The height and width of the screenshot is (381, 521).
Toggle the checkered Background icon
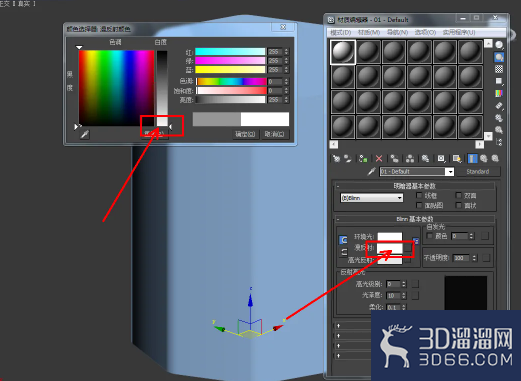(x=499, y=69)
